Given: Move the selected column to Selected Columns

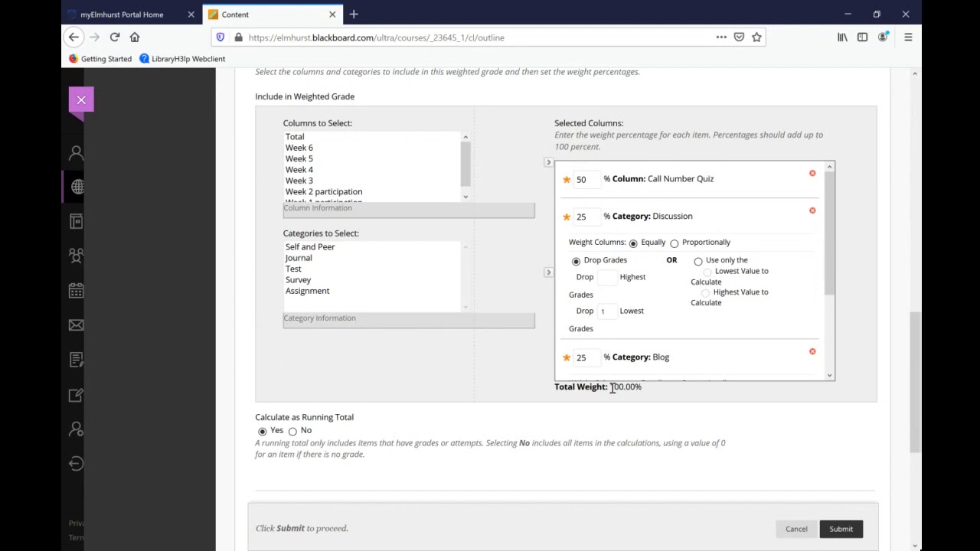Looking at the screenshot, I should click(x=548, y=162).
